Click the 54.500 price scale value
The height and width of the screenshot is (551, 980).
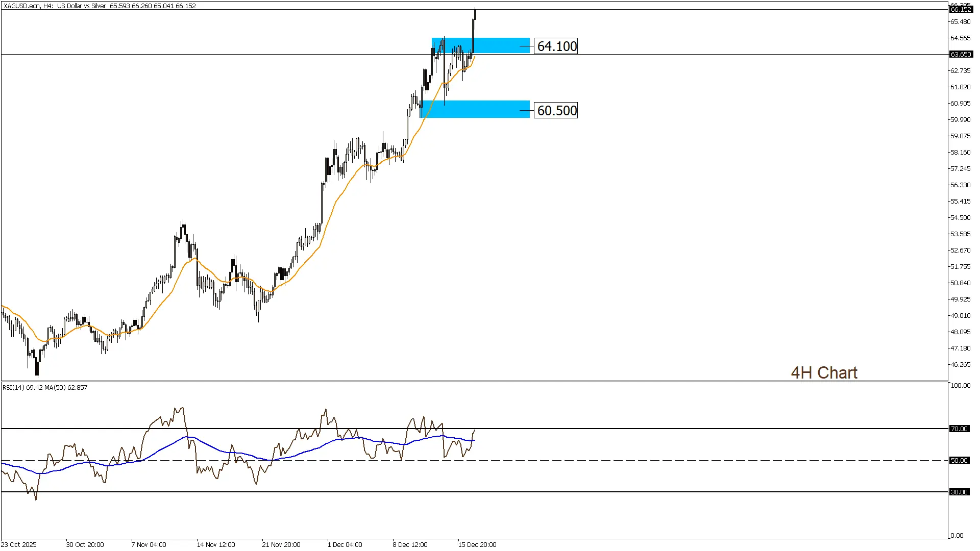pos(960,218)
